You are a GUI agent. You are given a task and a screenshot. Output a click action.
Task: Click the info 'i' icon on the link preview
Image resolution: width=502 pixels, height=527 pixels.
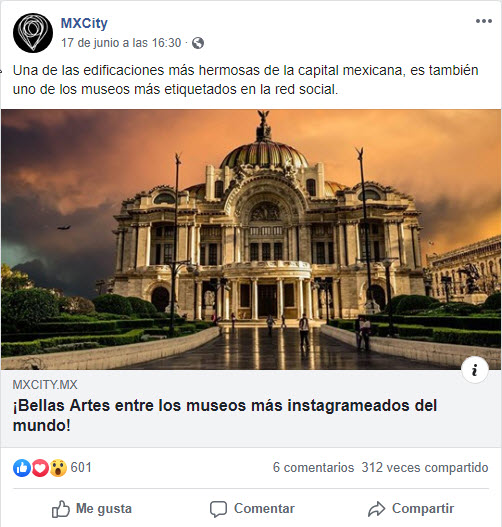(474, 370)
